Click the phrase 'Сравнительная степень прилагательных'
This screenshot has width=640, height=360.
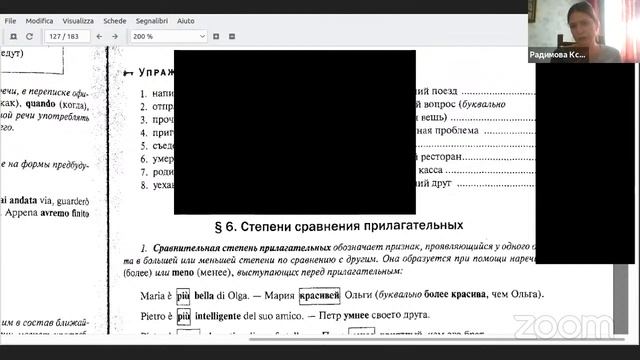[242, 248]
